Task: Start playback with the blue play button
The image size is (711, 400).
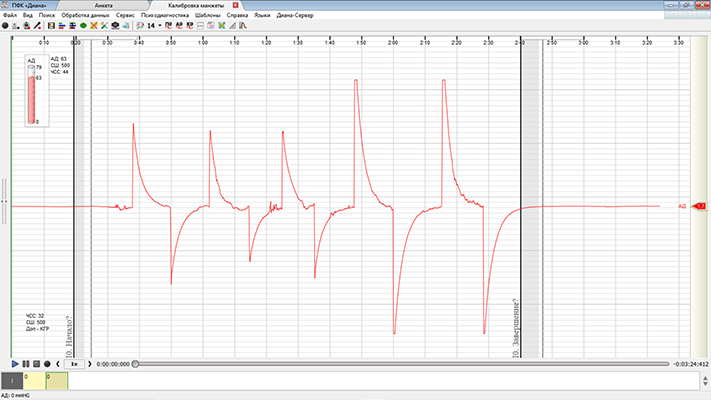Action: [15, 364]
